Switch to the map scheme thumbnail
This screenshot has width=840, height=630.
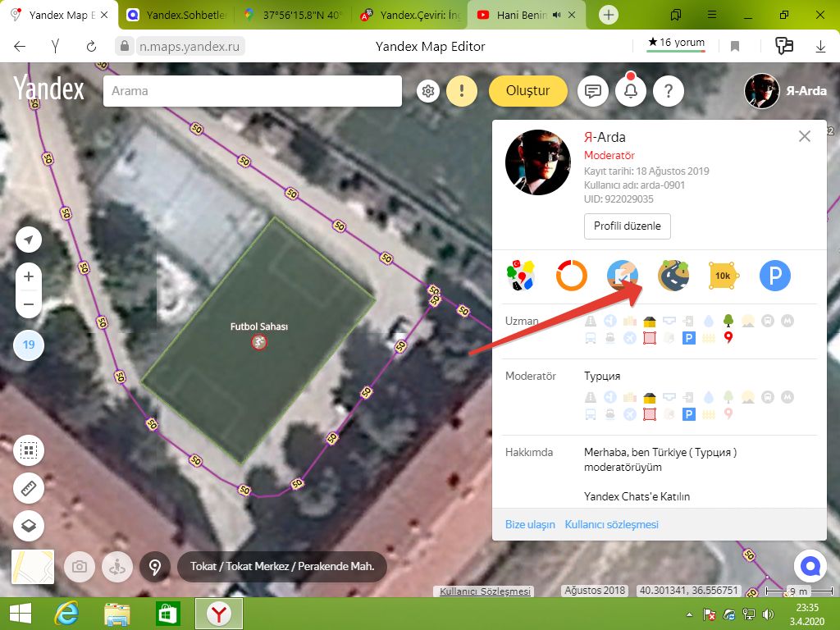33,566
